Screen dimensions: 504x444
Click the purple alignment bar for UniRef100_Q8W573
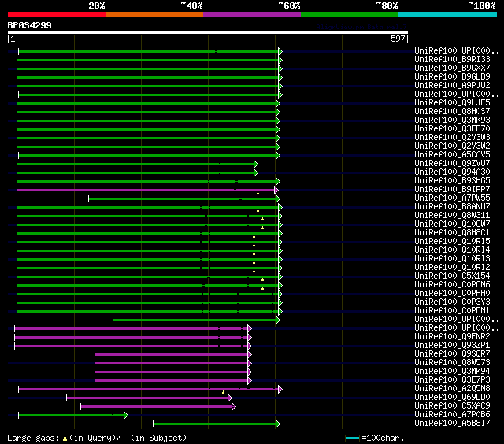pyautogui.click(x=171, y=363)
